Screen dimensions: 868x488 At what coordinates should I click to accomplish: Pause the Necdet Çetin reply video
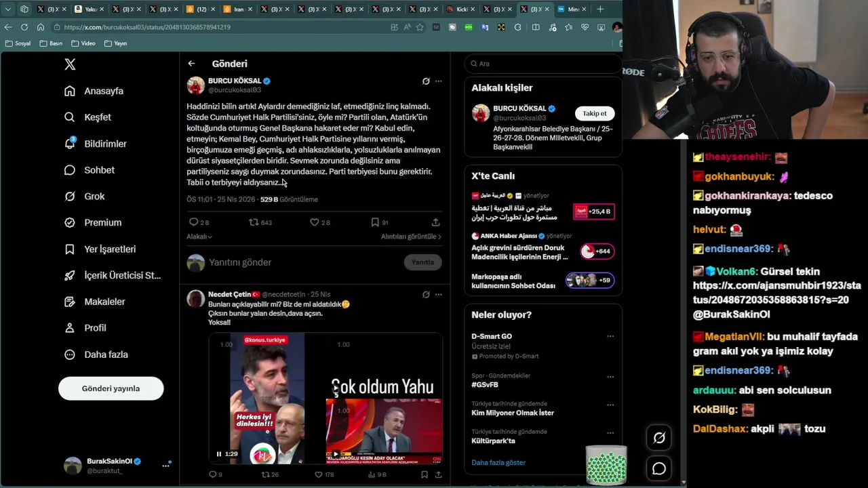point(218,454)
